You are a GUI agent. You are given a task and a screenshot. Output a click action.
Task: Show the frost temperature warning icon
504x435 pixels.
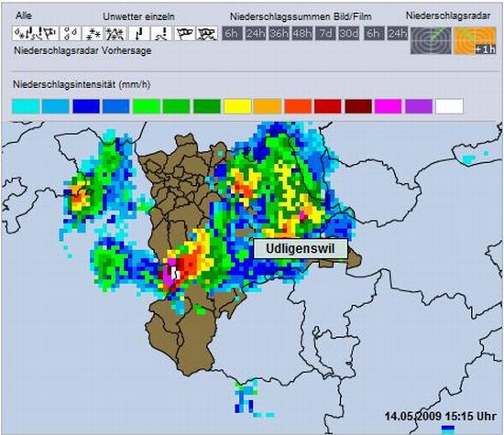139,33
